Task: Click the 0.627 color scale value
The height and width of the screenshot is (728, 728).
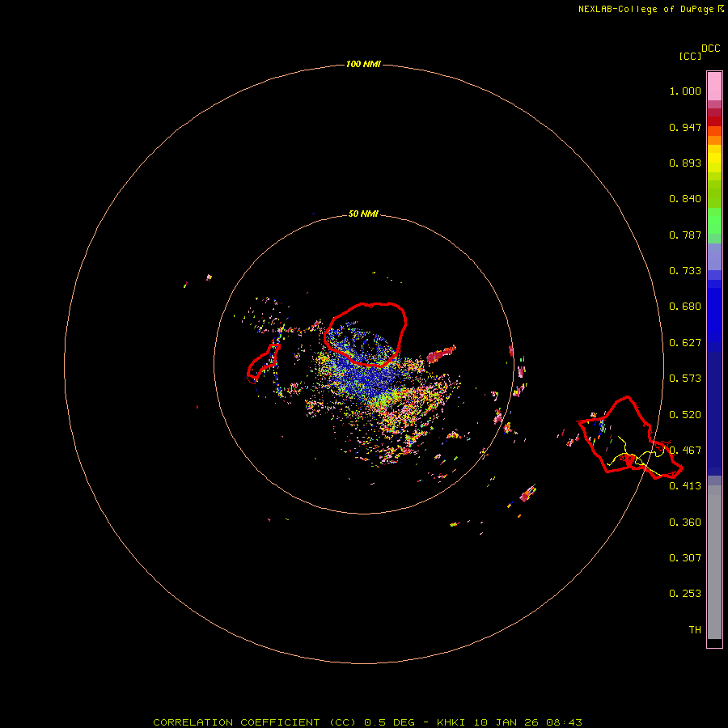Action: pos(685,343)
